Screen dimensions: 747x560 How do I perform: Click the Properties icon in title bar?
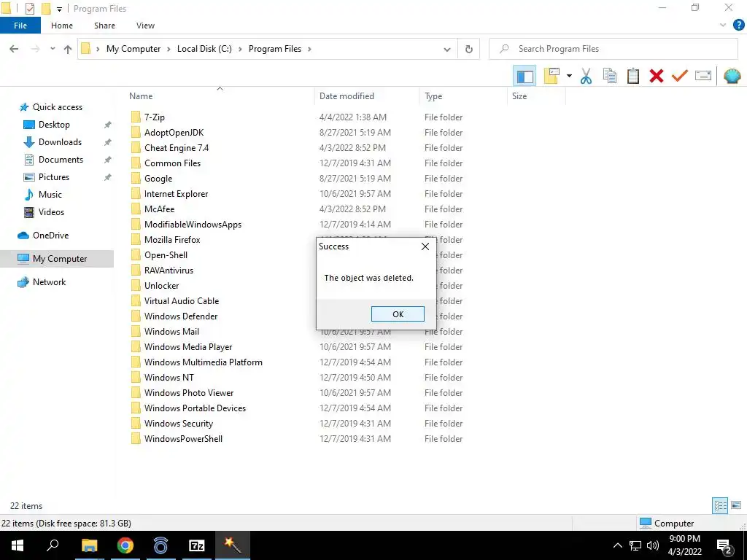(x=29, y=9)
